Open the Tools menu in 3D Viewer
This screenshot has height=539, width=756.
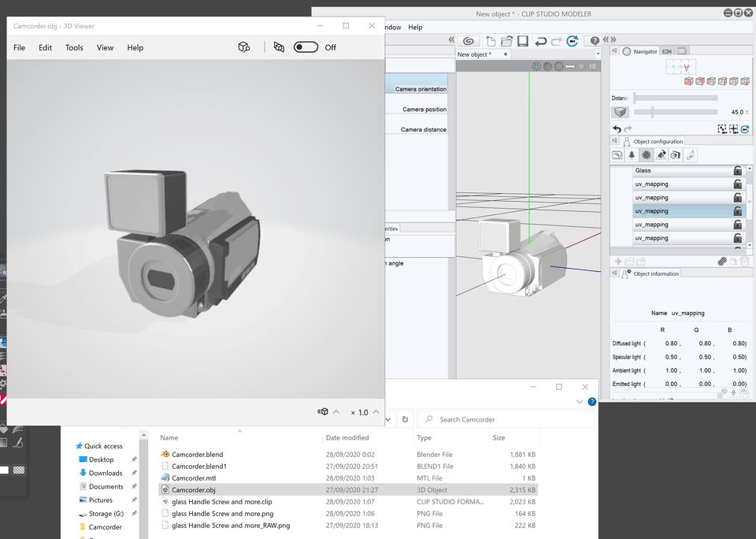(x=74, y=47)
